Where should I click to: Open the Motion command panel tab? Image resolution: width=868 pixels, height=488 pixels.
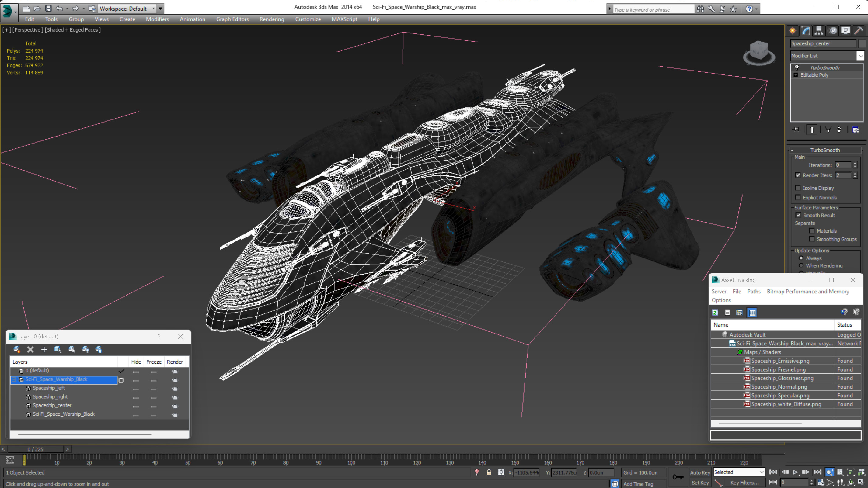click(833, 31)
